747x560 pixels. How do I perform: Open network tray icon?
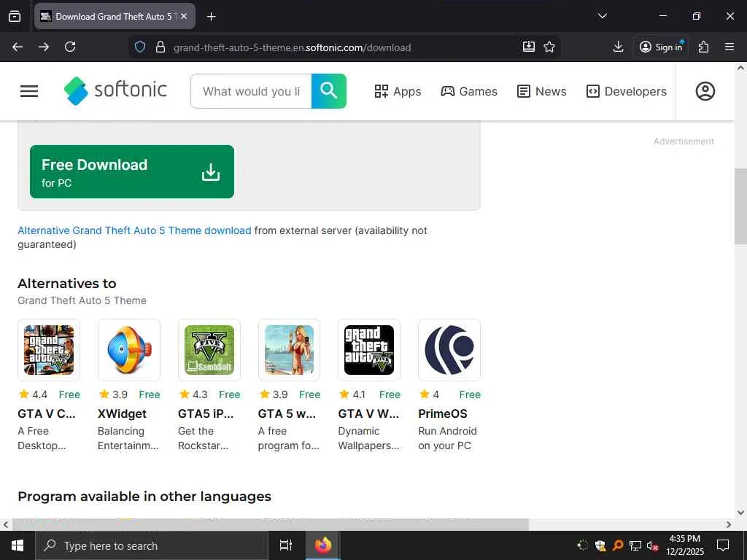click(x=635, y=545)
